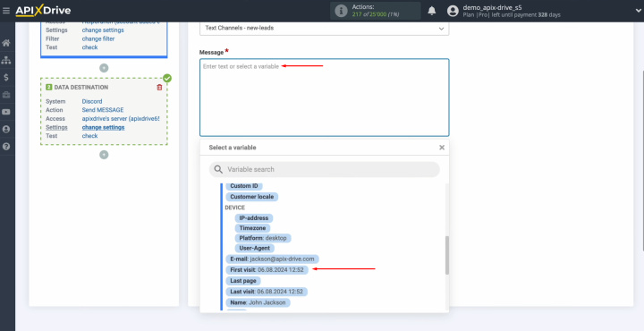Image resolution: width=644 pixels, height=331 pixels.
Task: Click the ApiX-Drive logo
Action: click(43, 11)
